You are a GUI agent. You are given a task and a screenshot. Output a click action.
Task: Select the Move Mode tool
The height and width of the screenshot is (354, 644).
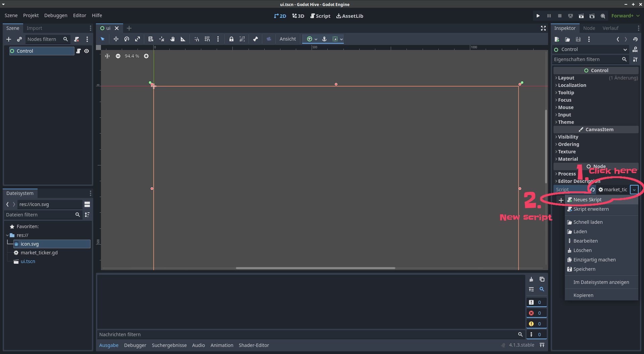(116, 39)
